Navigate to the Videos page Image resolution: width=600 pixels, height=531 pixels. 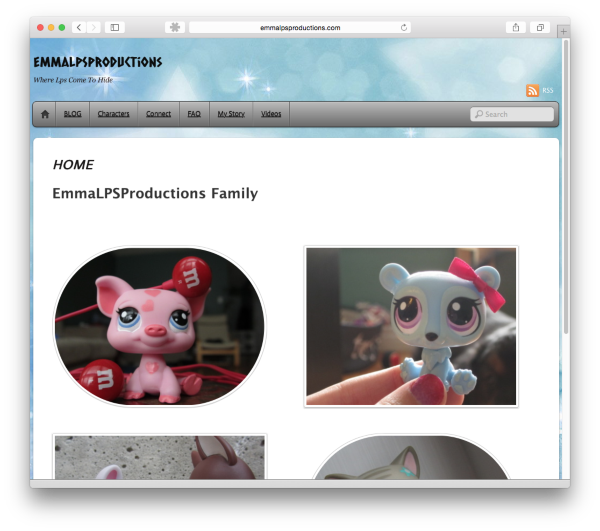271,114
